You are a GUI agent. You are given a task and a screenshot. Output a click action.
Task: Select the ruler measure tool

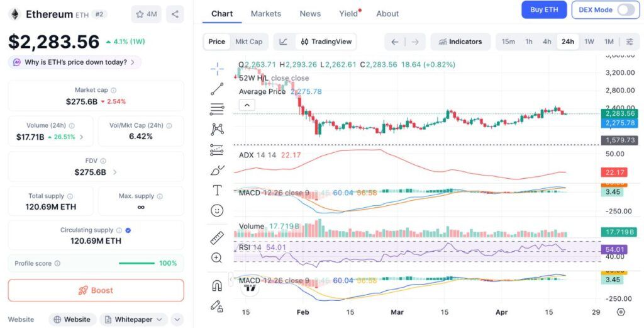coord(217,237)
